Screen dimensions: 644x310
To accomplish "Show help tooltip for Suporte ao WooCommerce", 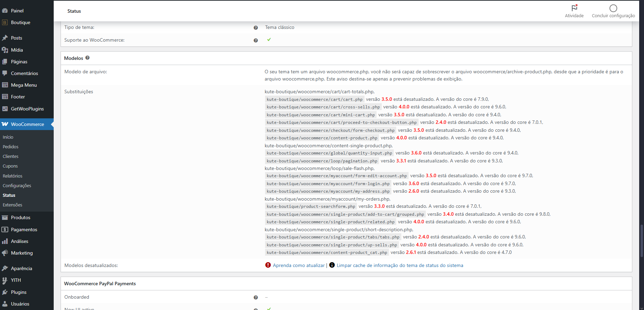I will pos(256,41).
